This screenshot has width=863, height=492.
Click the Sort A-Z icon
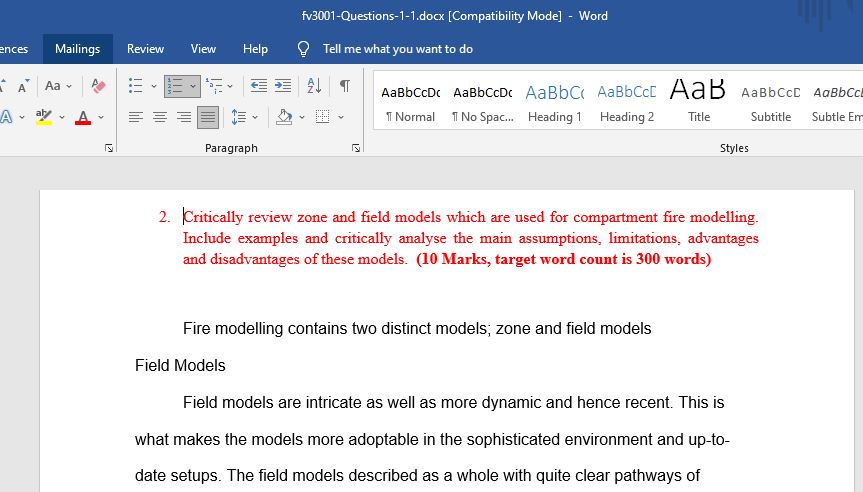pos(314,86)
